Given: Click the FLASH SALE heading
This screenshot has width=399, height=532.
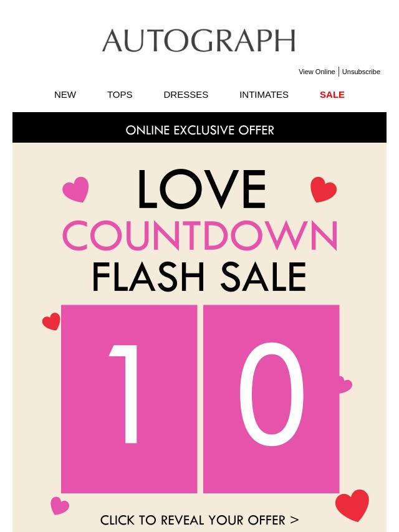Looking at the screenshot, I should (199, 277).
